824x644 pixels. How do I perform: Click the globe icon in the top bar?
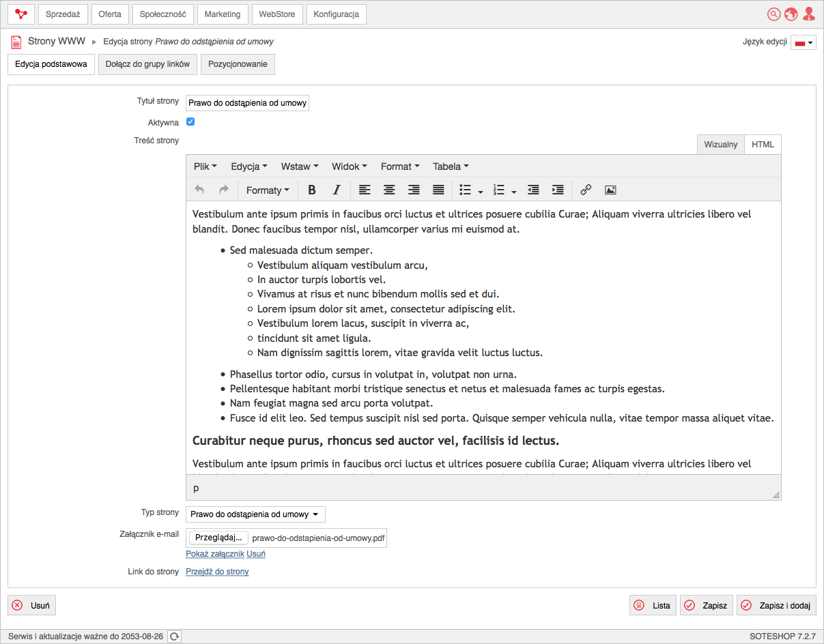pos(791,14)
